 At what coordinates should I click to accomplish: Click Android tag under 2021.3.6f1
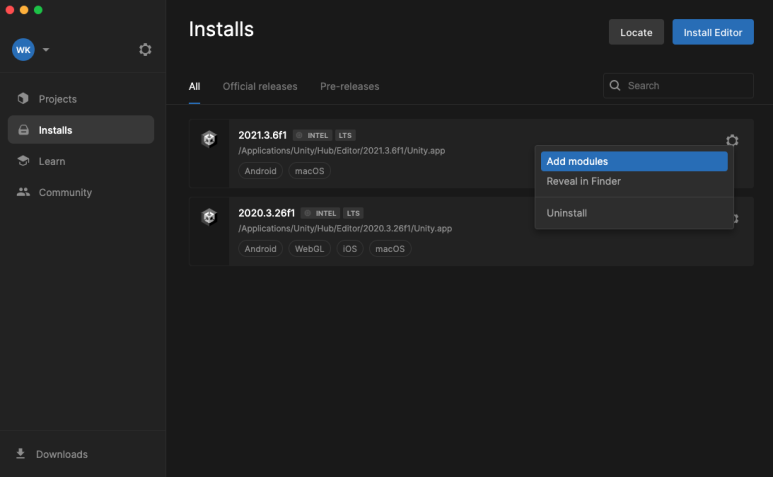[x=260, y=171]
